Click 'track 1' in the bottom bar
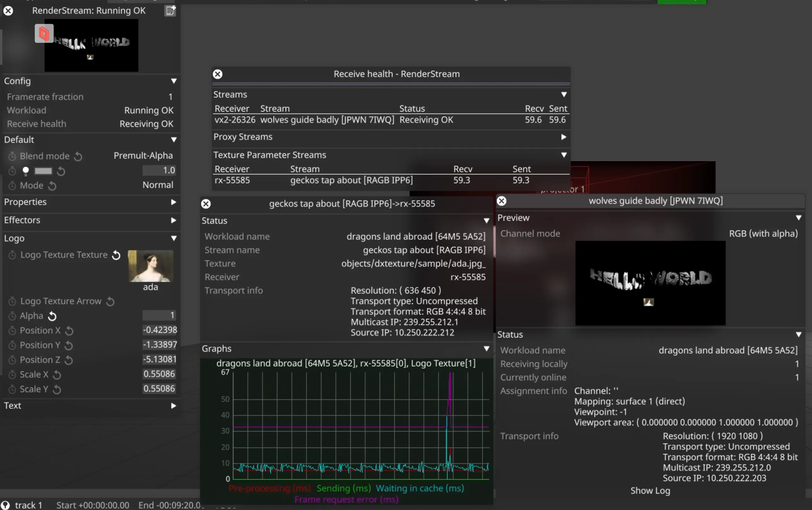 (x=29, y=505)
